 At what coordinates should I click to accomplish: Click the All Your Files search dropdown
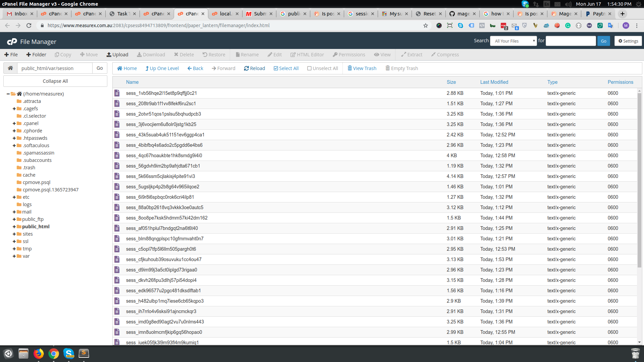point(513,41)
